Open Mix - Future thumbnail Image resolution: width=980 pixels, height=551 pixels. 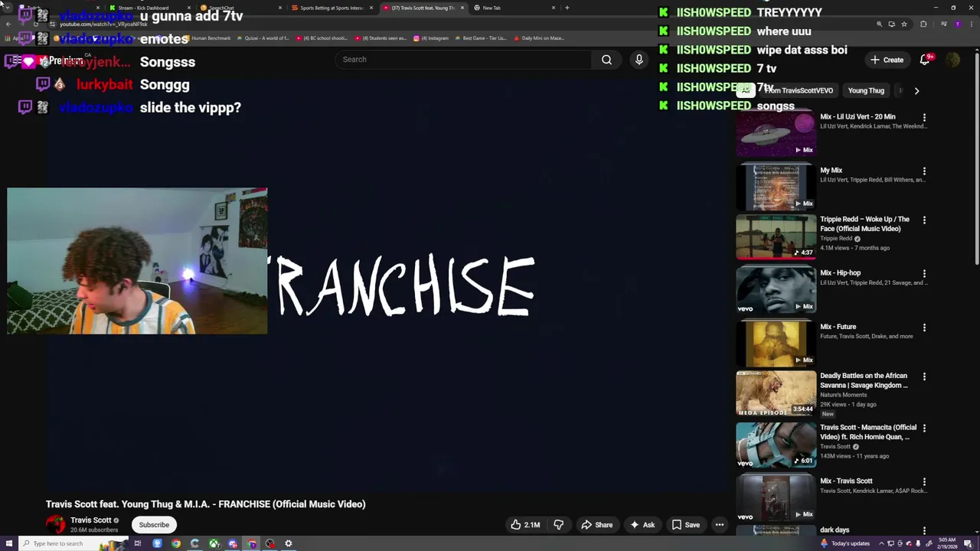776,344
